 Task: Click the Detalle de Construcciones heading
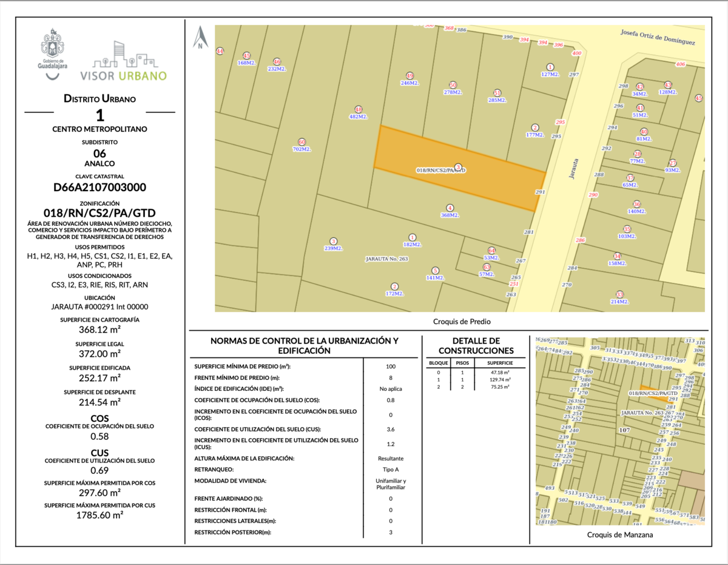point(476,345)
